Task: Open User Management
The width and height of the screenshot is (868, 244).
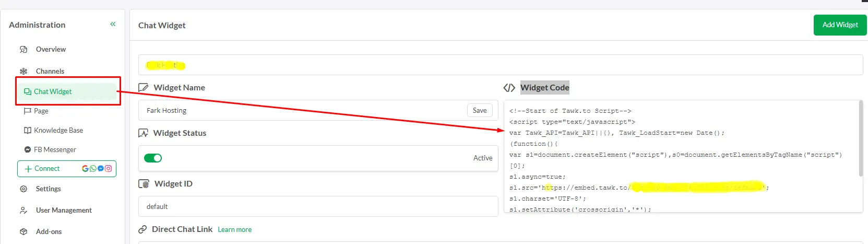Action: point(64,210)
